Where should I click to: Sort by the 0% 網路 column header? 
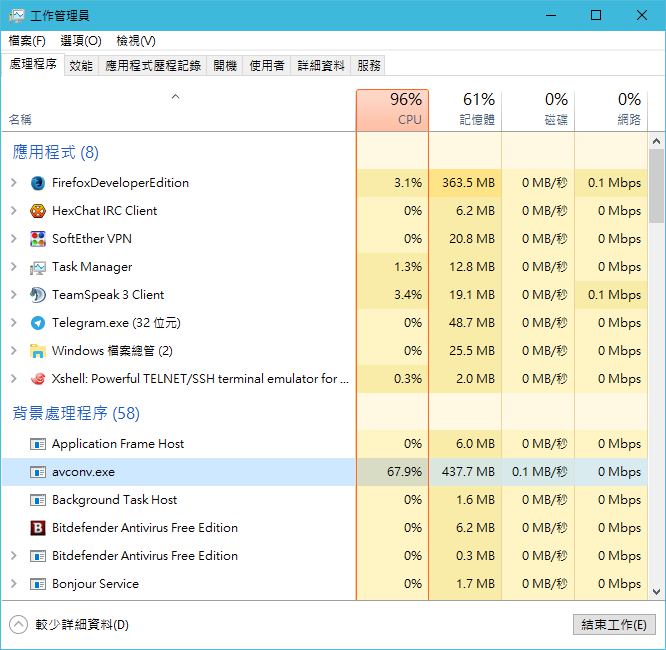(x=611, y=110)
